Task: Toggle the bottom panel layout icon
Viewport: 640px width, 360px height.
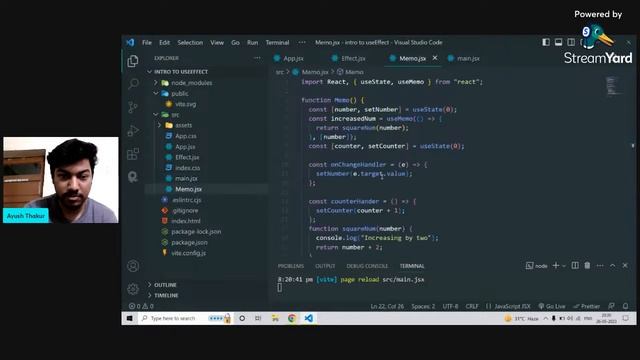Action: 558,42
